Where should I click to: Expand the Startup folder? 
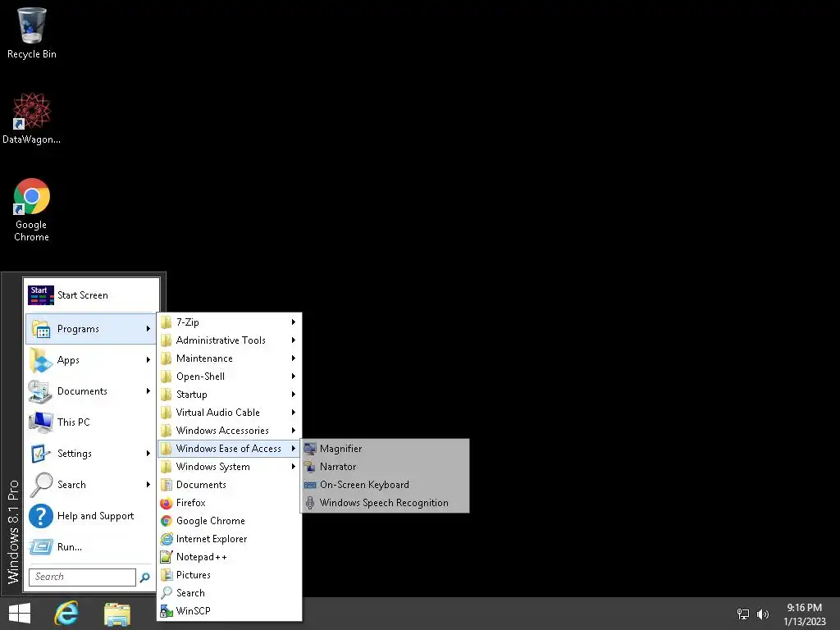point(230,395)
